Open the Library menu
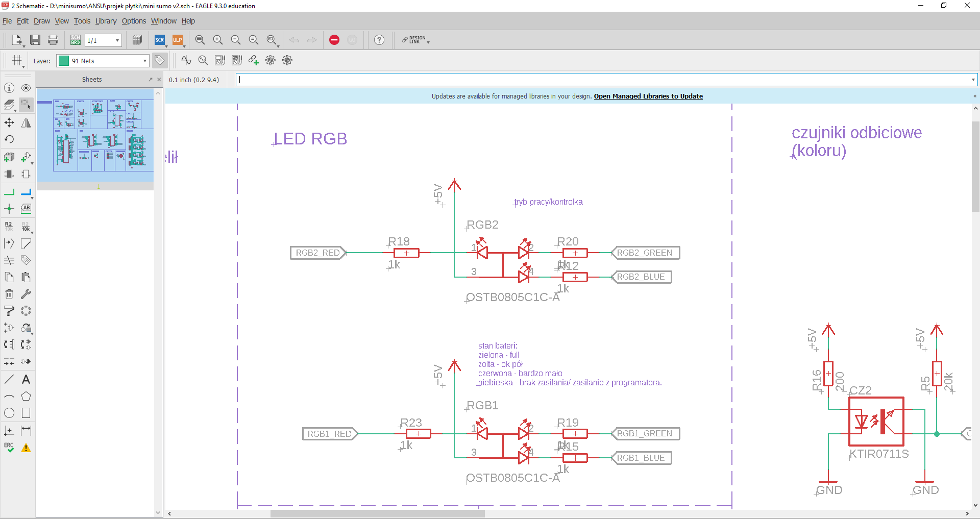Viewport: 980px width, 519px height. click(x=106, y=21)
